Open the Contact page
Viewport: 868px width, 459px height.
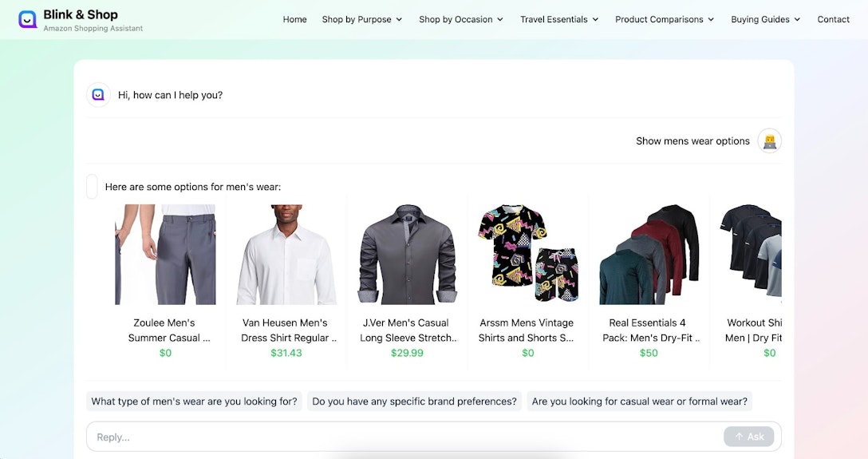pos(833,19)
